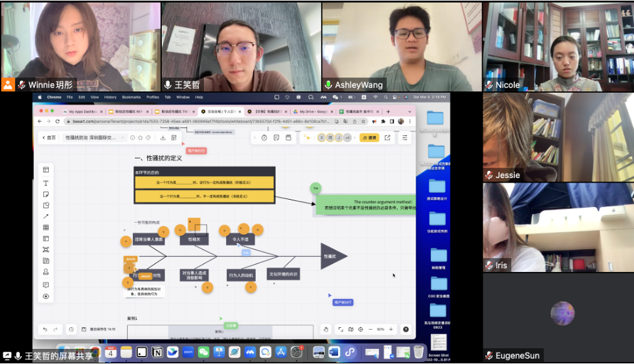Screen dimensions: 634x364
Task: Toggle the minimap icon
Action: point(351,329)
